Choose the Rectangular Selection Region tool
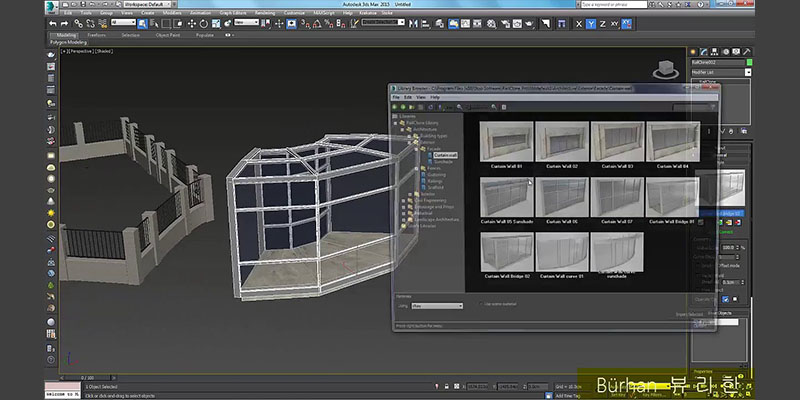800x400 pixels. click(166, 23)
